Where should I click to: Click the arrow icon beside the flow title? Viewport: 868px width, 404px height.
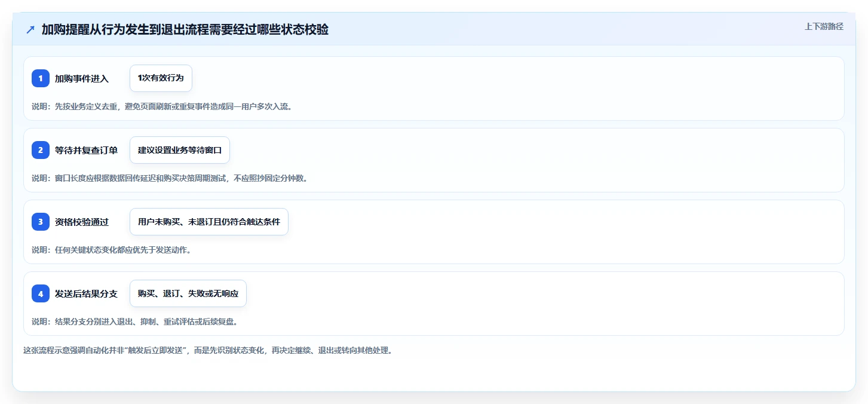click(30, 30)
